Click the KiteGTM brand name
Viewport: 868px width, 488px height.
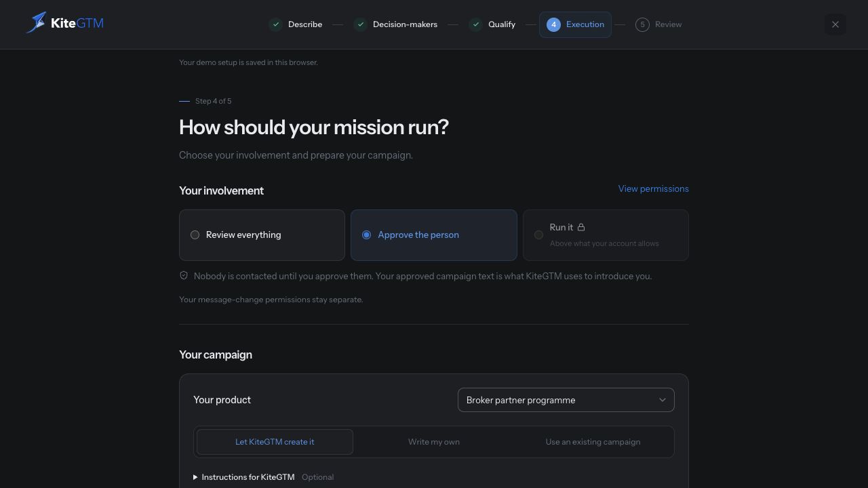(x=77, y=23)
